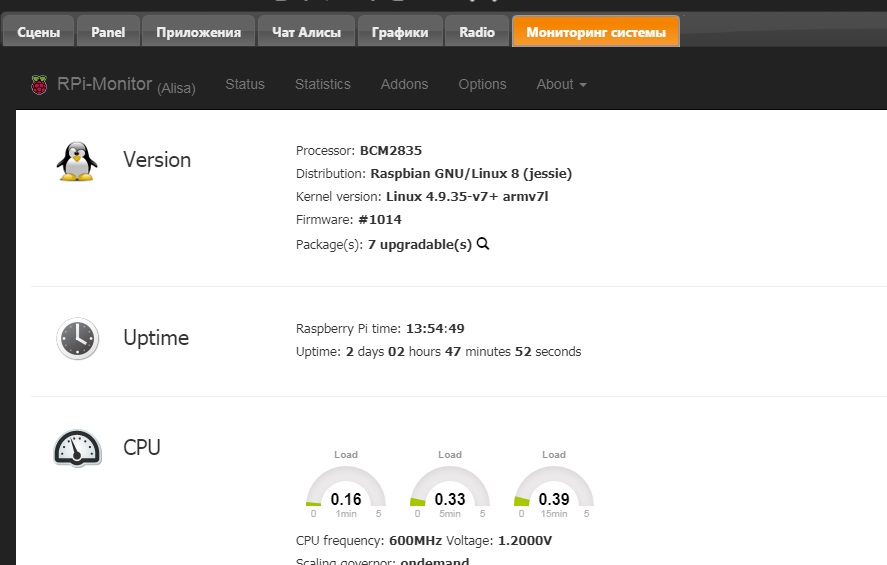Click the BCM2835 processor value
This screenshot has height=565, width=887.
click(x=391, y=150)
